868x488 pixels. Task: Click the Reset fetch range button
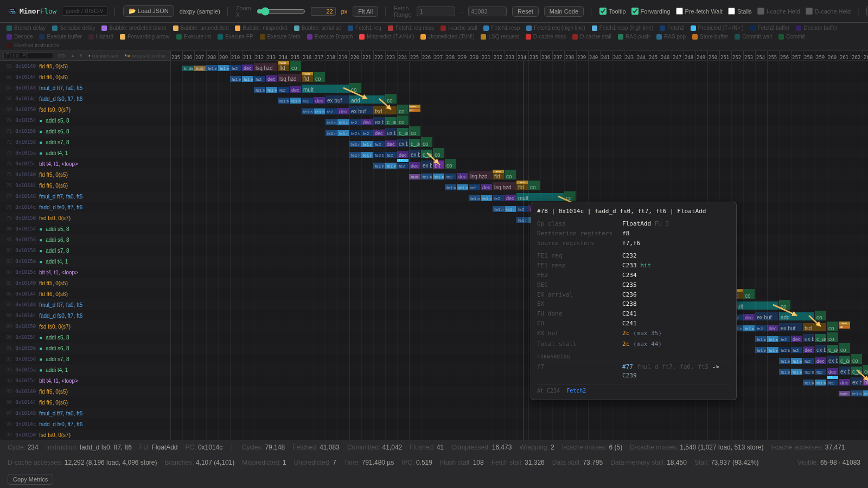coord(525,11)
